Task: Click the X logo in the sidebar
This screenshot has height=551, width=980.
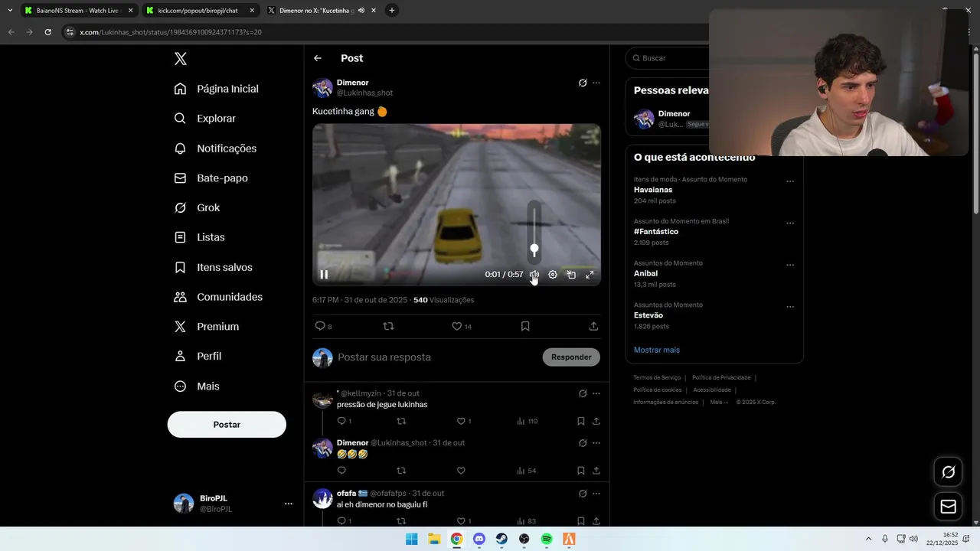Action: coord(180,59)
